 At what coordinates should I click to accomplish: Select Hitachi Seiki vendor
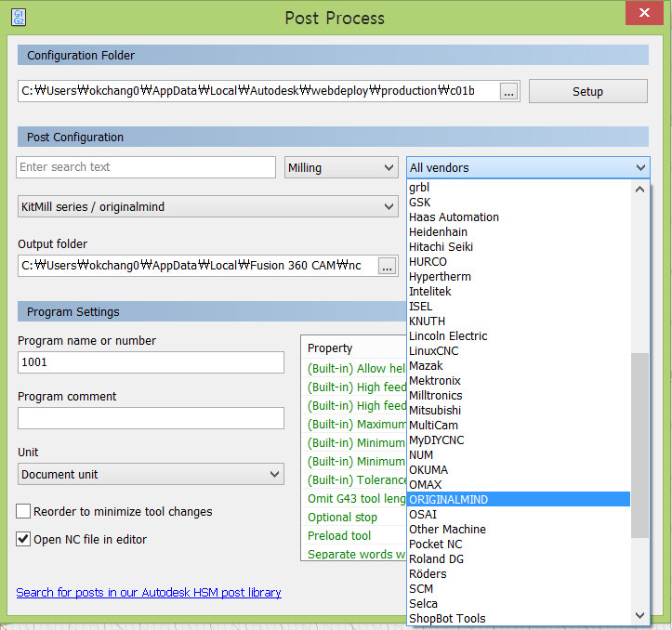(519, 247)
